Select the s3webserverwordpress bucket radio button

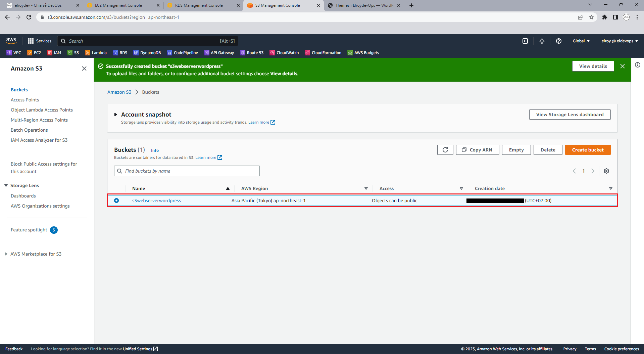click(x=116, y=201)
